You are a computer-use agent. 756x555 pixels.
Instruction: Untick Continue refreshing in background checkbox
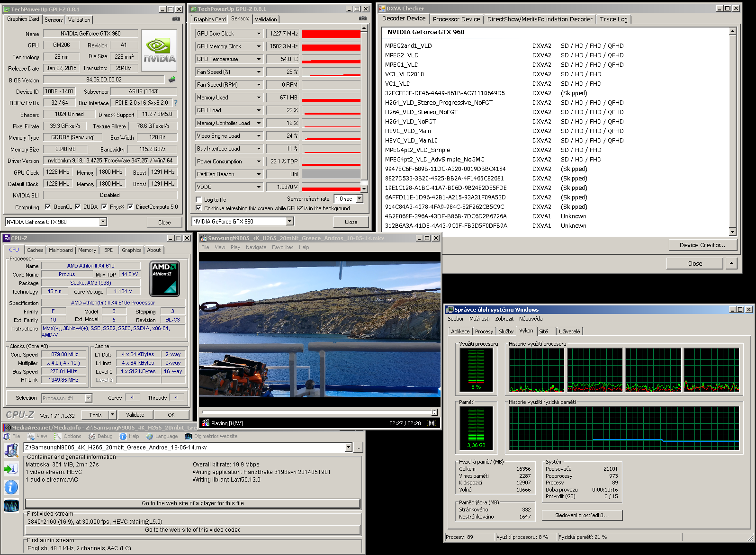pos(199,208)
